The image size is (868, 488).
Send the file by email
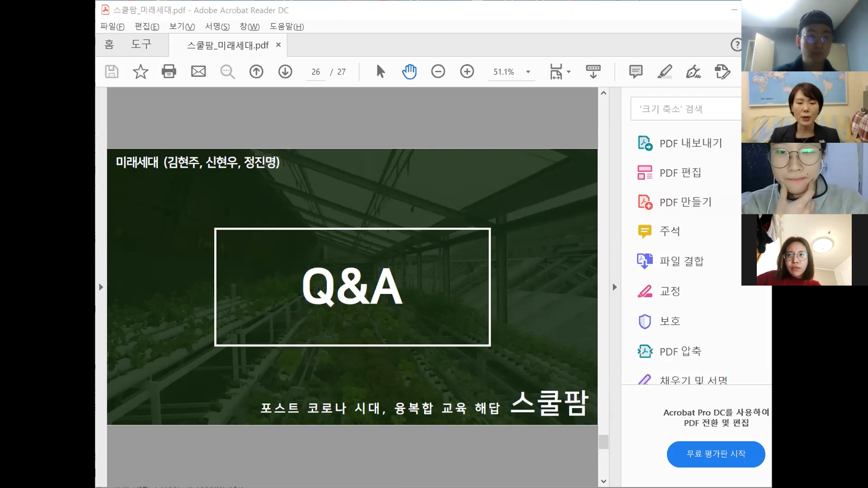point(198,71)
